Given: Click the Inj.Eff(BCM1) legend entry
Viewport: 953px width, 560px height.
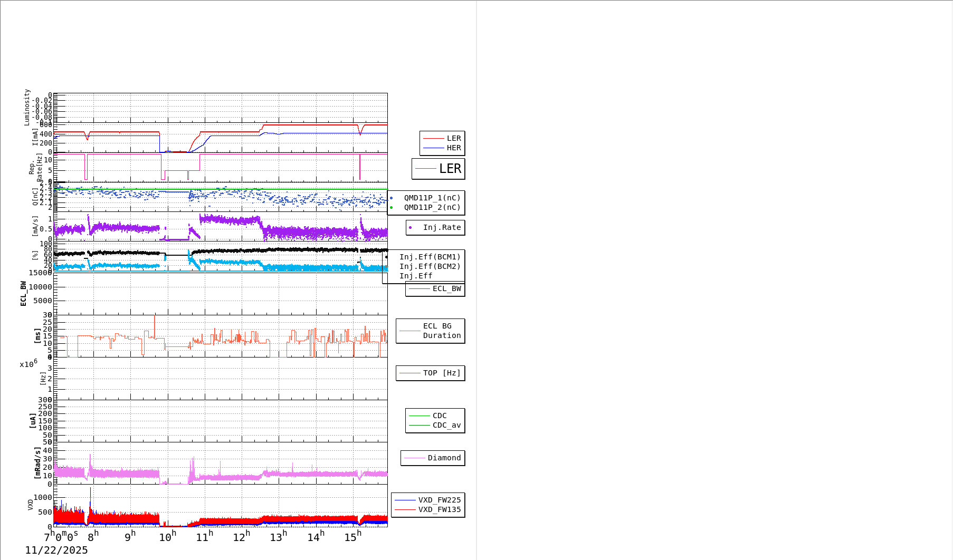Looking at the screenshot, I should click(x=430, y=257).
